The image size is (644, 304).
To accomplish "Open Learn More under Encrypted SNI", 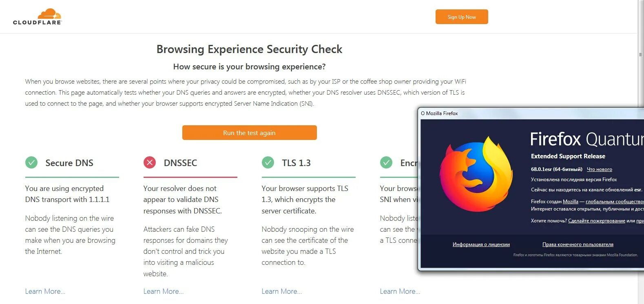I will (x=400, y=291).
